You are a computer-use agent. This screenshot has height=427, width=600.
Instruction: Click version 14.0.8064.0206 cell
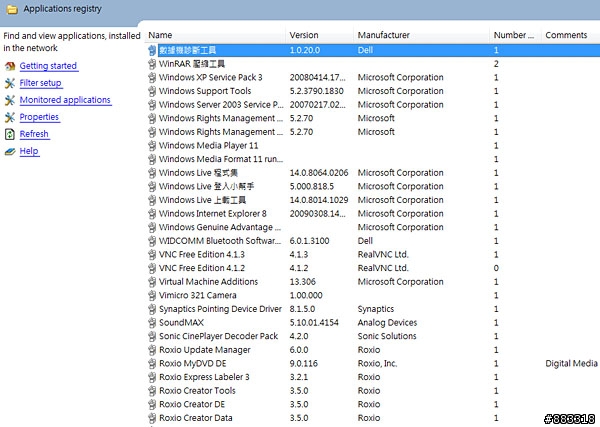[x=319, y=173]
